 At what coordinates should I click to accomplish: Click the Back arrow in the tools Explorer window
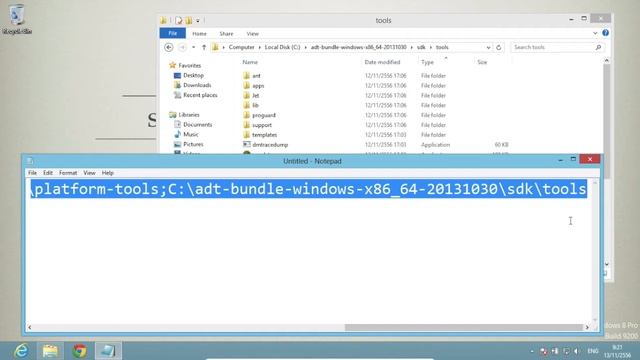[169, 47]
